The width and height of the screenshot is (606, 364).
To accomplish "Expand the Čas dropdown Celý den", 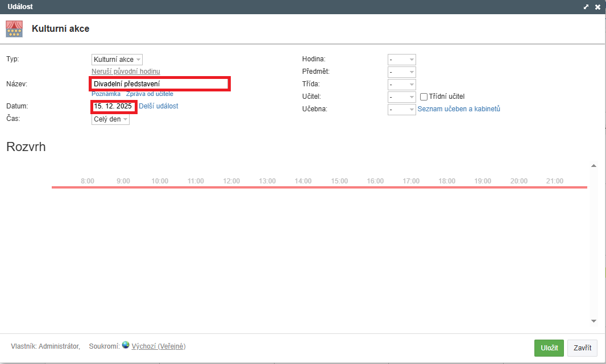I will (x=110, y=119).
